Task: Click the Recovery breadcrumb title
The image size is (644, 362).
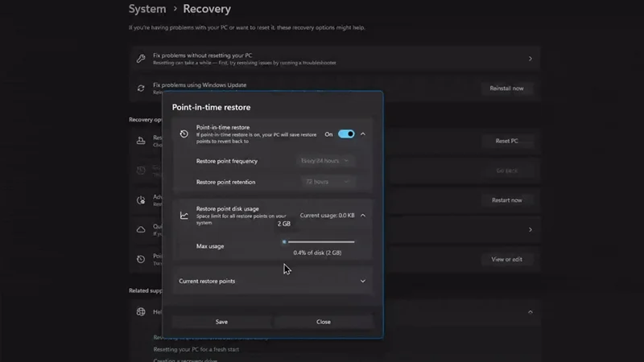Action: point(207,9)
